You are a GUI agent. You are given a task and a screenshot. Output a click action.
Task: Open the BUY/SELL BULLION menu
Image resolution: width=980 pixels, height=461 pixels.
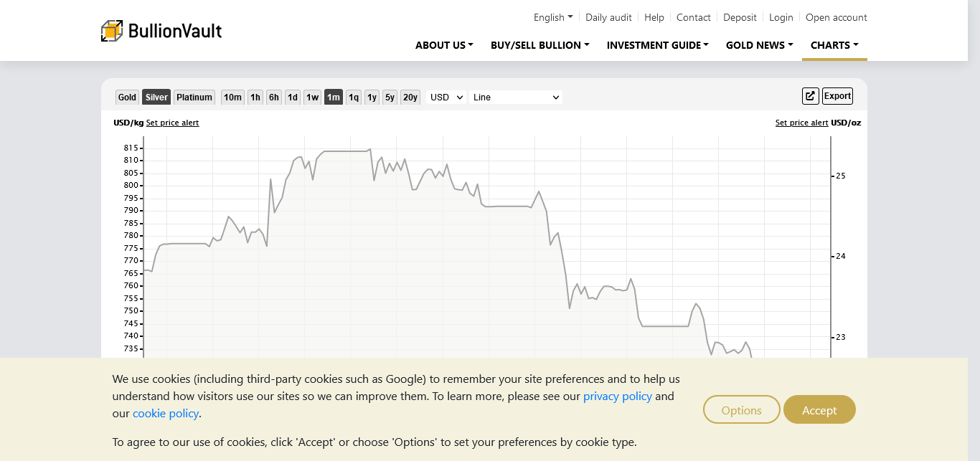[x=540, y=45]
